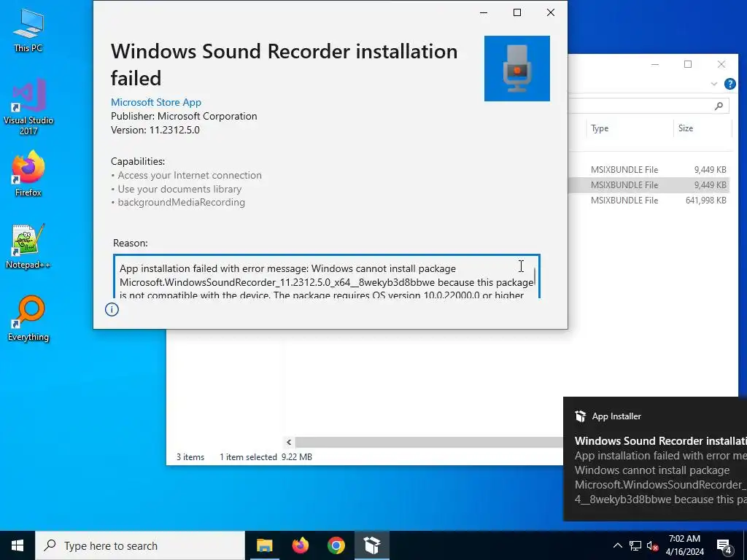This screenshot has width=747, height=560.
Task: Close the installation failed dialog
Action: (550, 12)
